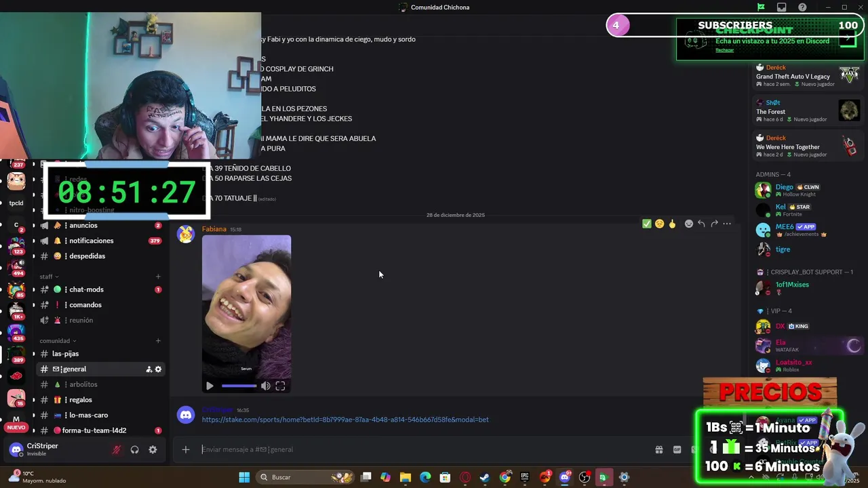
Task: Open The Forest activity card
Action: pyautogui.click(x=807, y=111)
